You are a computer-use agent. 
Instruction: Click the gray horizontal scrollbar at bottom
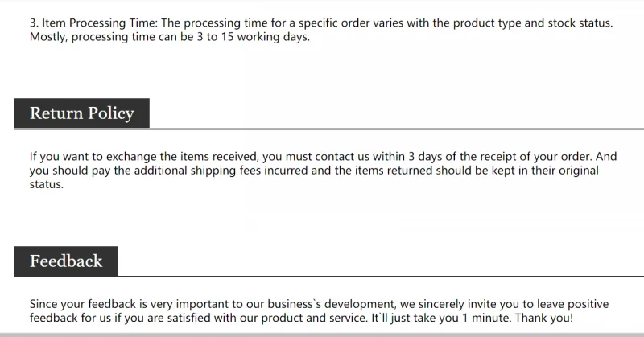pyautogui.click(x=322, y=335)
